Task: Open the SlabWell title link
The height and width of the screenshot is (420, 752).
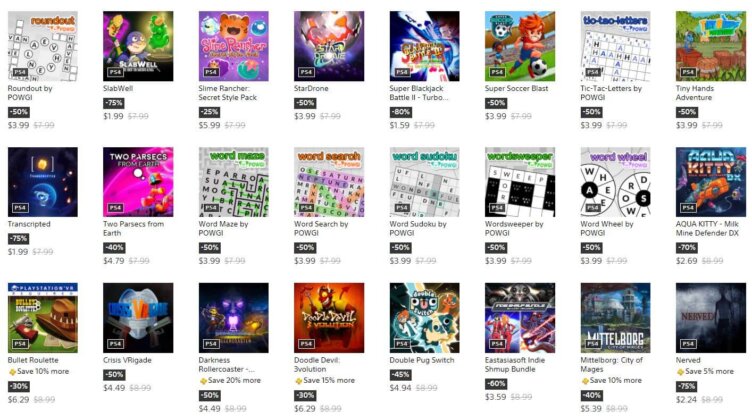Action: (118, 88)
